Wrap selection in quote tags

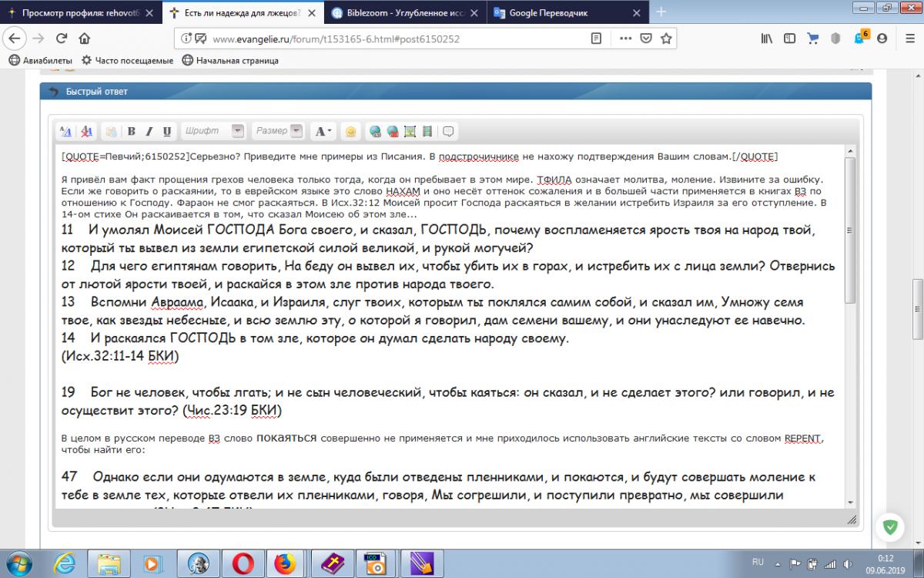click(448, 131)
